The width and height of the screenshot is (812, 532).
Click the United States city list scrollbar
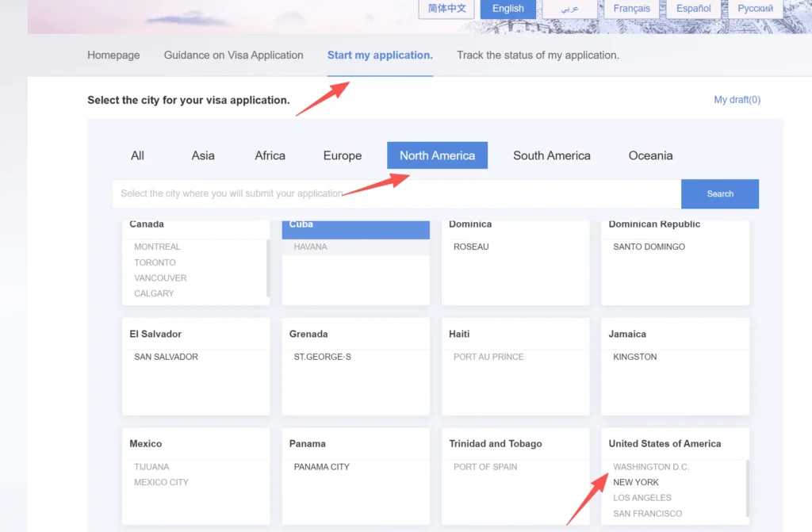pos(747,488)
